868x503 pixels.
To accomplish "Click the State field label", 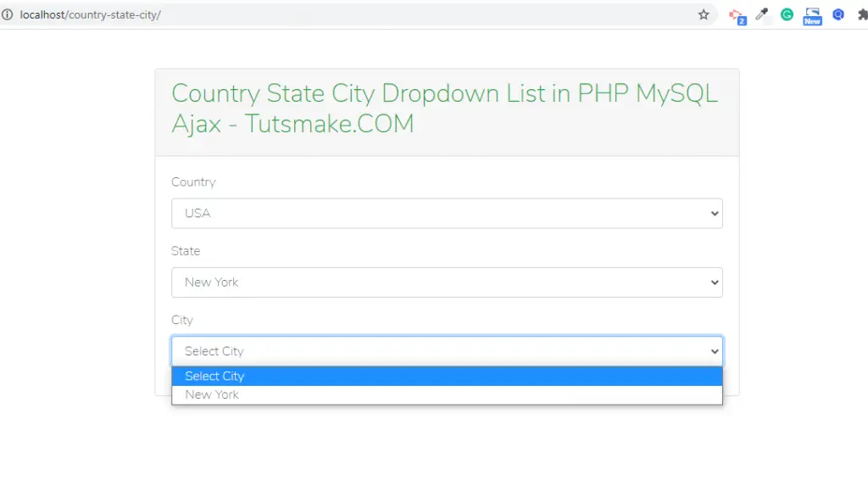I will coord(186,251).
